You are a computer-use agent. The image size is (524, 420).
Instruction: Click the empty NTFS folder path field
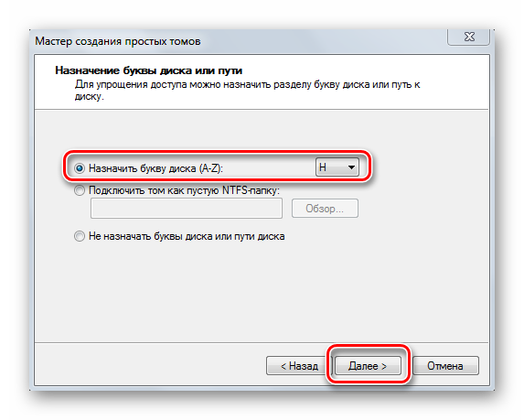(x=187, y=209)
